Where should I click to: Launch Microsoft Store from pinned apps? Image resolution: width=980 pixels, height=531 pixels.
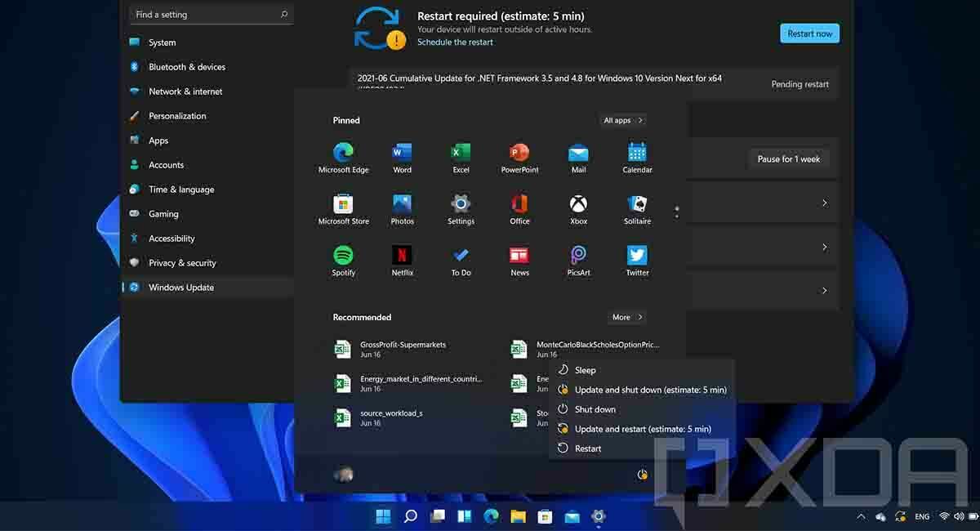[x=343, y=209]
